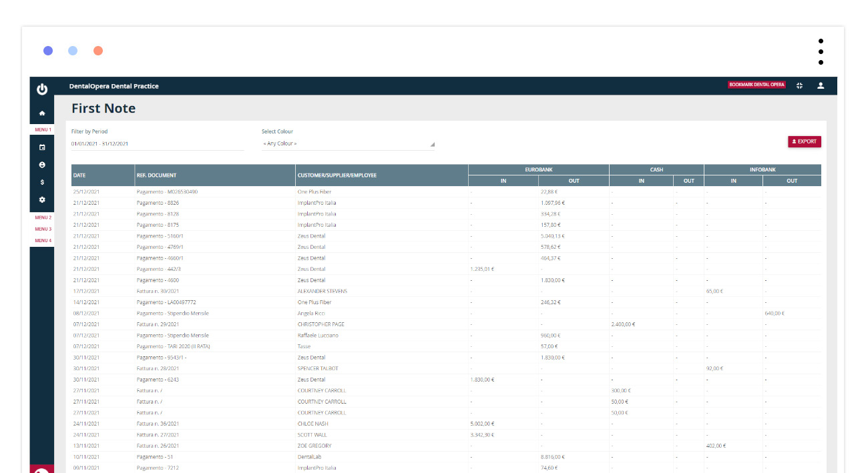Viewport: 868px width, 473px height.
Task: Click ZOE GREGORY customer cell
Action: [314, 446]
